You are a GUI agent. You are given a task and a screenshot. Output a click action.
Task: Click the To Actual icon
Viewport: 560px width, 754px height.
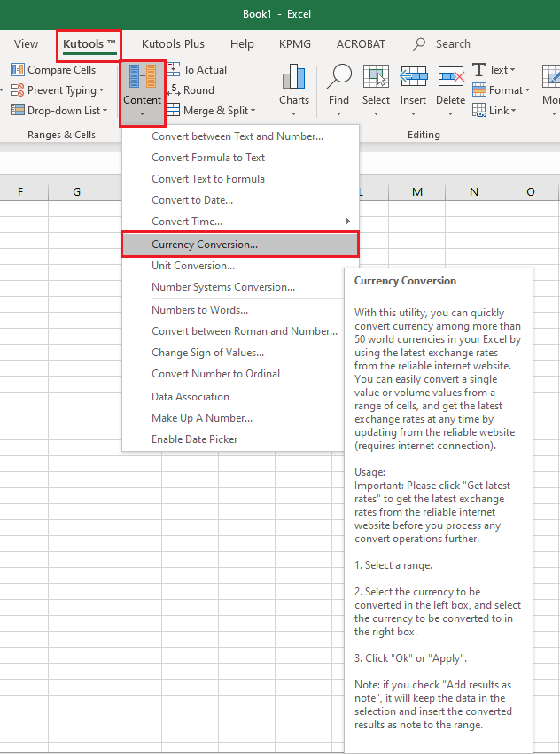pos(173,70)
